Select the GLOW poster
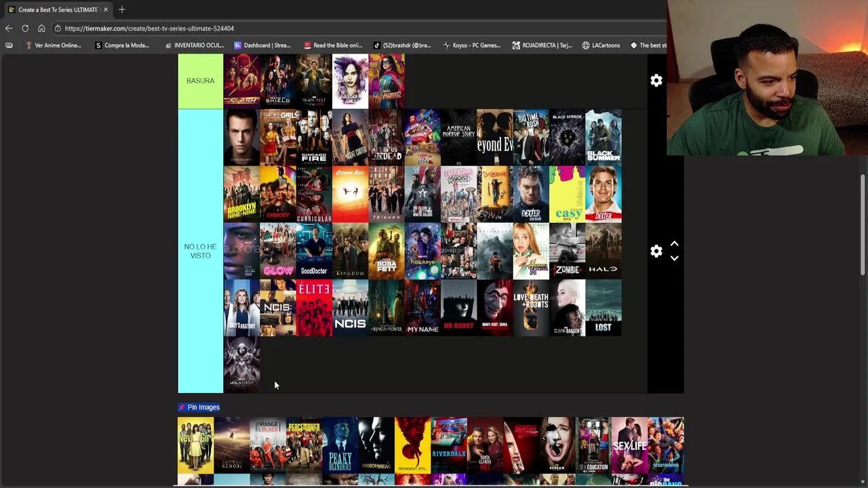868x488 pixels. (278, 251)
